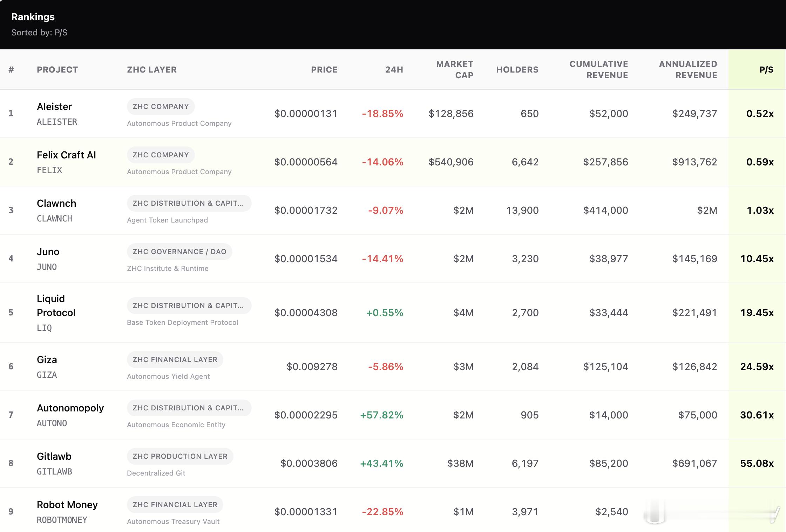This screenshot has height=532, width=786.
Task: Click the +43.41% 24H change
Action: pos(382,463)
